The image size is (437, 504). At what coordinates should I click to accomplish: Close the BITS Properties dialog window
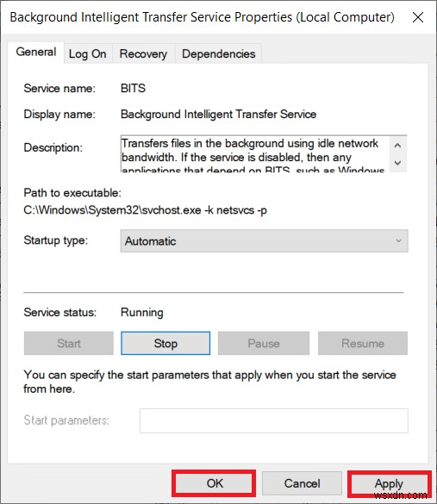point(418,17)
